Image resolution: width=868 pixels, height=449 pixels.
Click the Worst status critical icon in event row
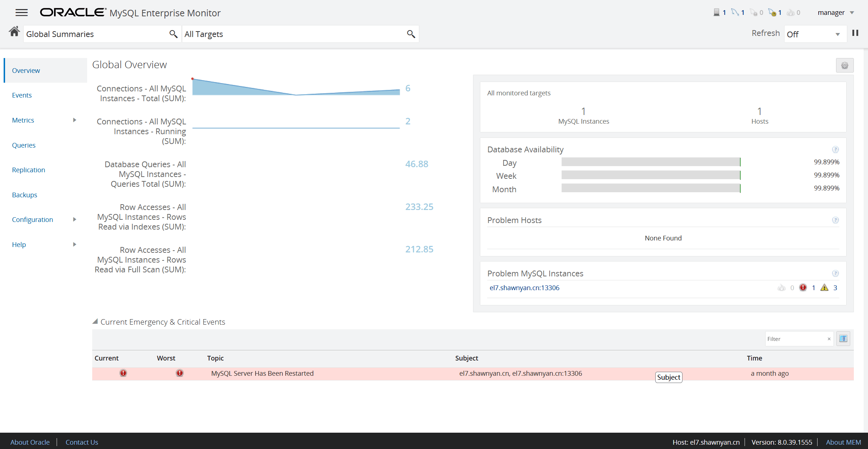[180, 373]
